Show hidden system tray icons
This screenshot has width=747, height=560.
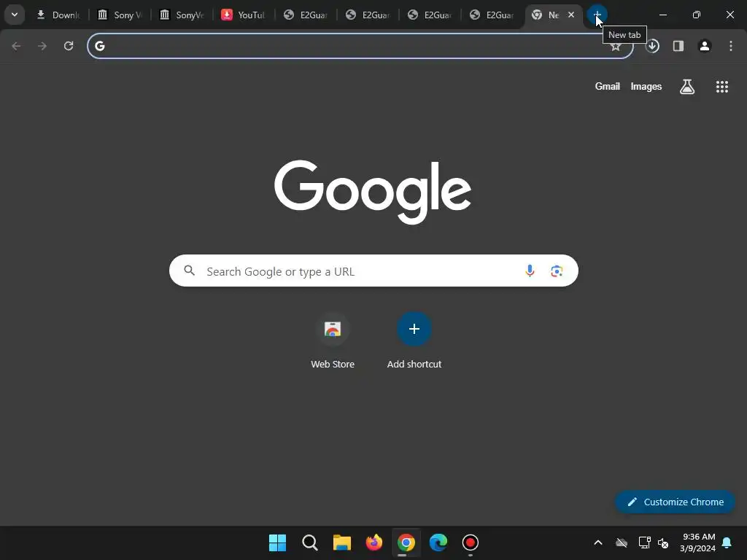tap(598, 542)
